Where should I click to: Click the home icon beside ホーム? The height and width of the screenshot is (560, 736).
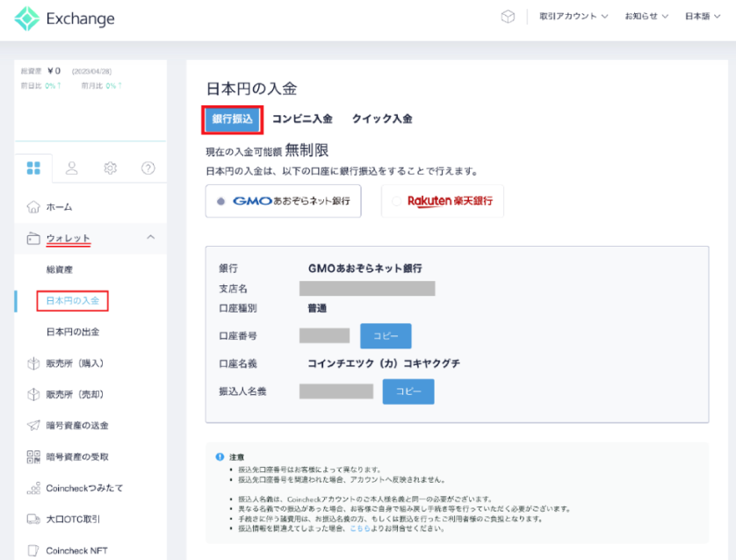[33, 207]
